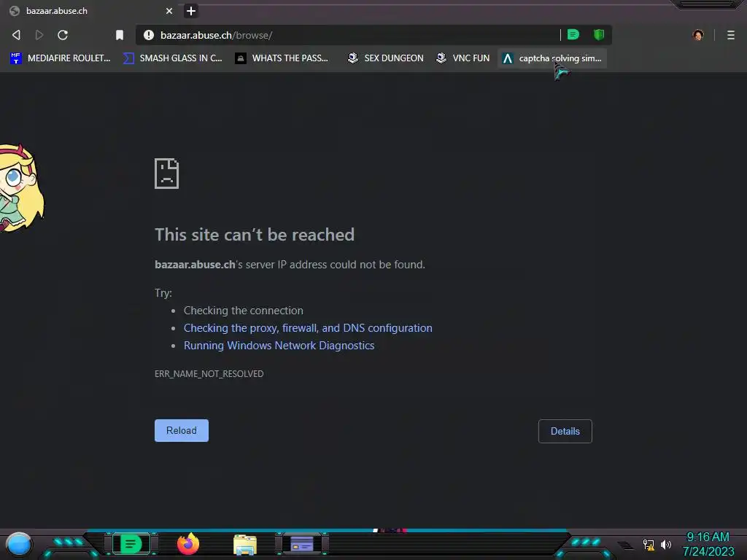This screenshot has height=560, width=747.
Task: Open Running Windows Network Diagnostics link
Action: coord(279,345)
